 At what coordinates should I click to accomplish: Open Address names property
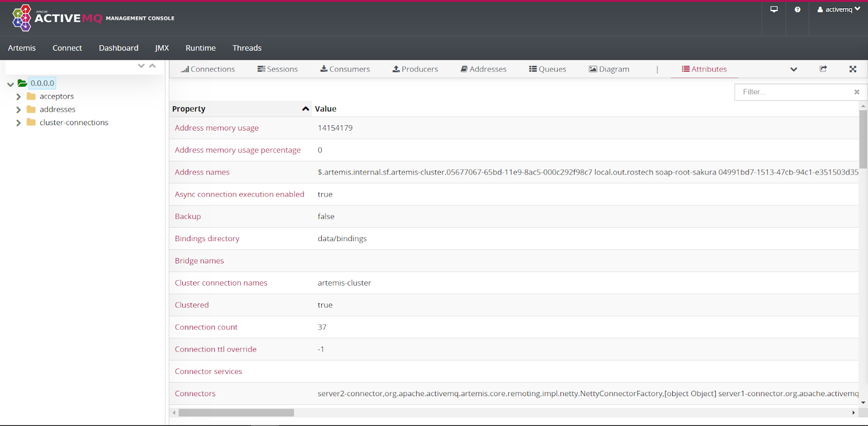[202, 172]
